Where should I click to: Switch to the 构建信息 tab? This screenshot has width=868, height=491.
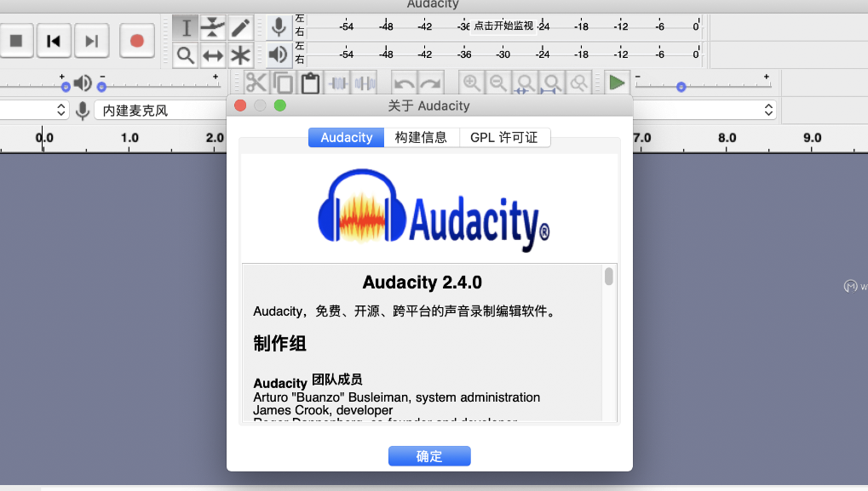(x=421, y=137)
